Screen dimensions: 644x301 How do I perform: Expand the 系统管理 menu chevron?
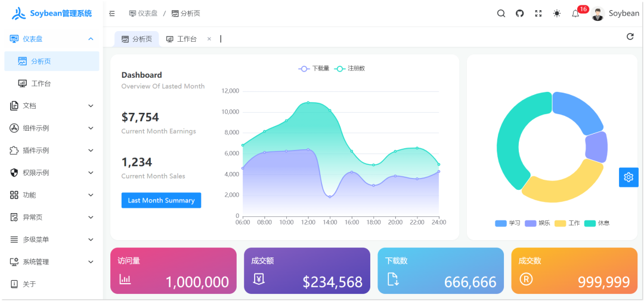pos(91,262)
